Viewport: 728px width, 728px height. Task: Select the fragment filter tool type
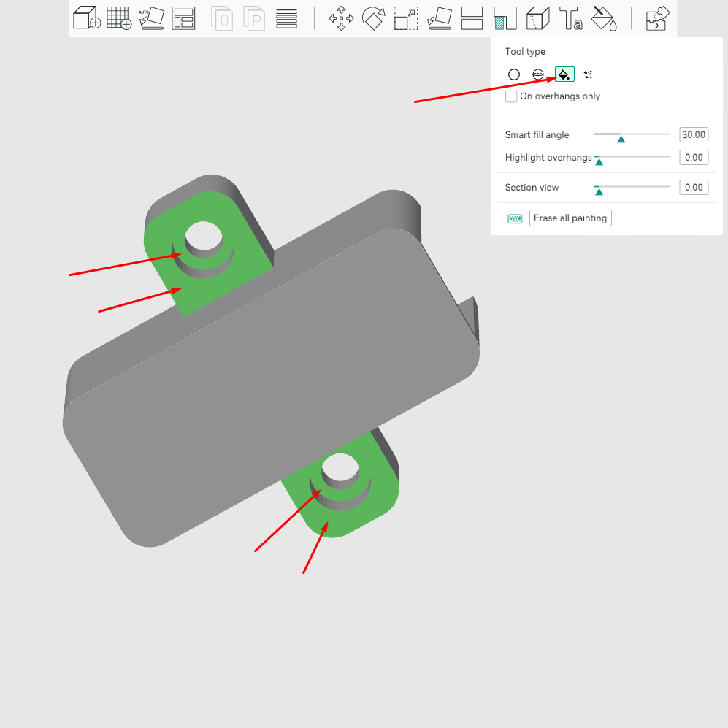coord(587,74)
